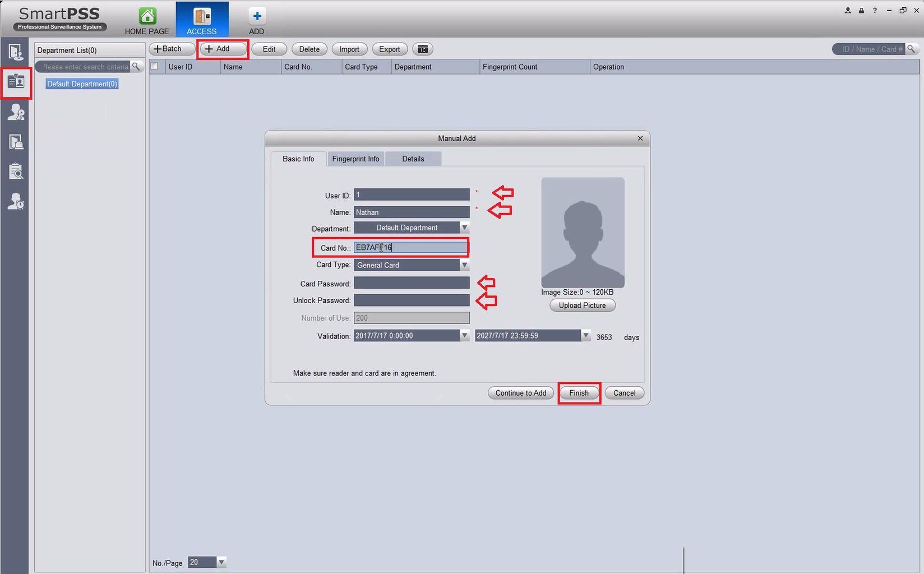
Task: Expand the Card Type dropdown
Action: click(464, 265)
